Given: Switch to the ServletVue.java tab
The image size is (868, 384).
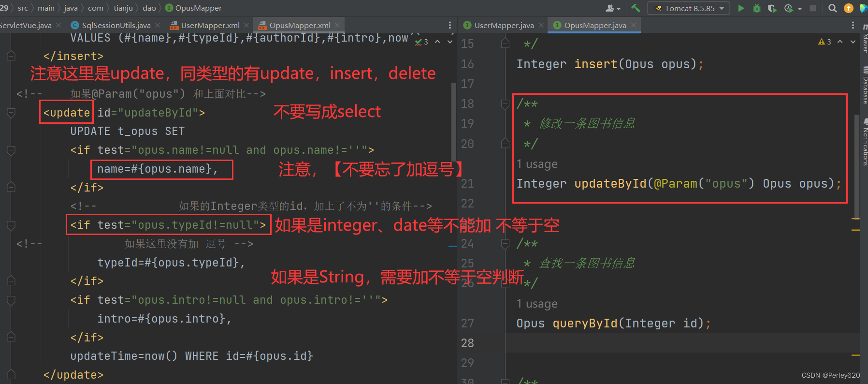Looking at the screenshot, I should tap(26, 25).
